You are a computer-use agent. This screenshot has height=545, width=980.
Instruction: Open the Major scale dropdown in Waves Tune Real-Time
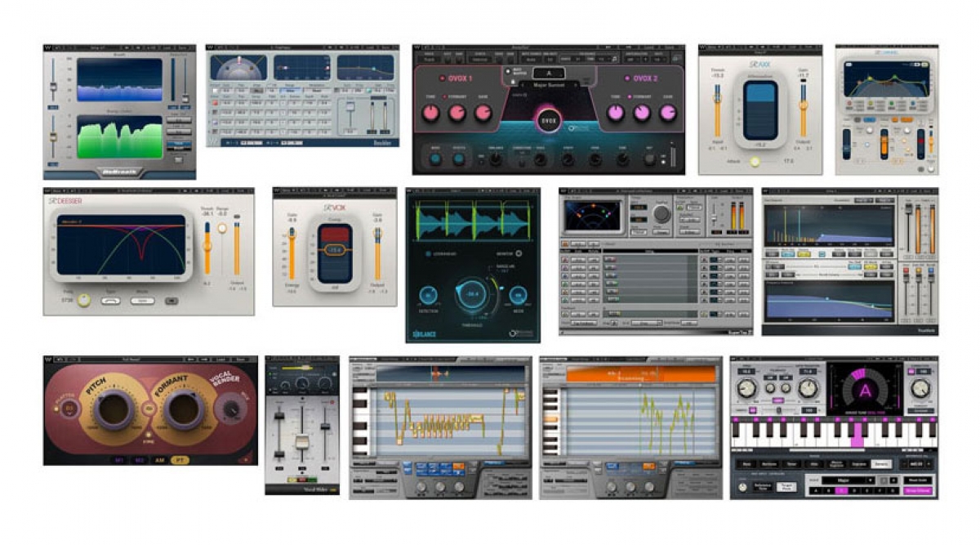pos(850,480)
